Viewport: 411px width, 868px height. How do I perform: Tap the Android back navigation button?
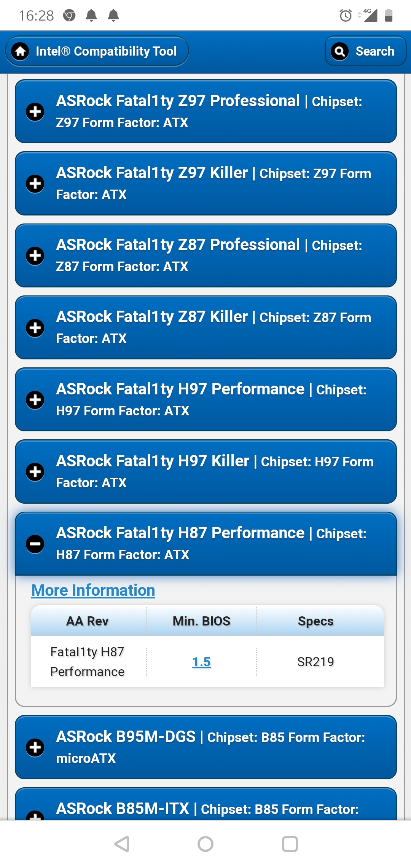coord(122,844)
